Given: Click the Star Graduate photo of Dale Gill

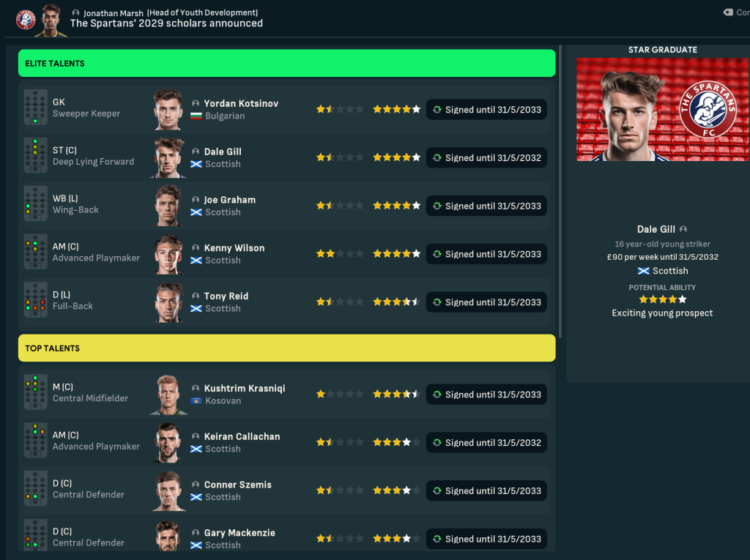Looking at the screenshot, I should [662, 109].
